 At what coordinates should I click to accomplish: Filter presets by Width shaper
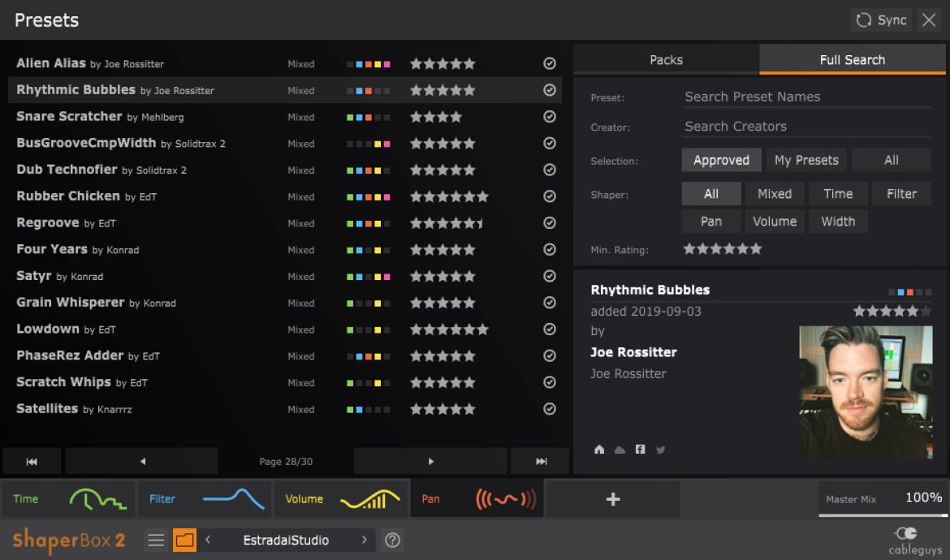click(x=838, y=222)
